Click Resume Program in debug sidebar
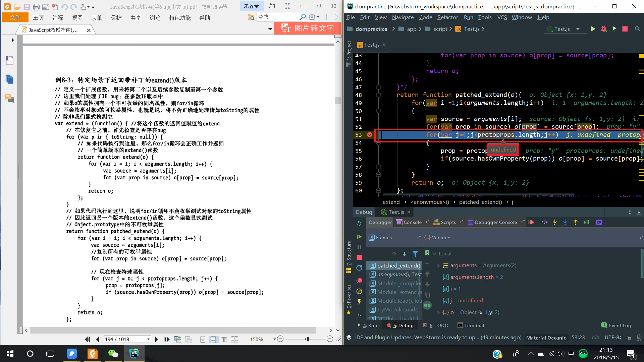This screenshot has width=644, height=362. point(359,237)
